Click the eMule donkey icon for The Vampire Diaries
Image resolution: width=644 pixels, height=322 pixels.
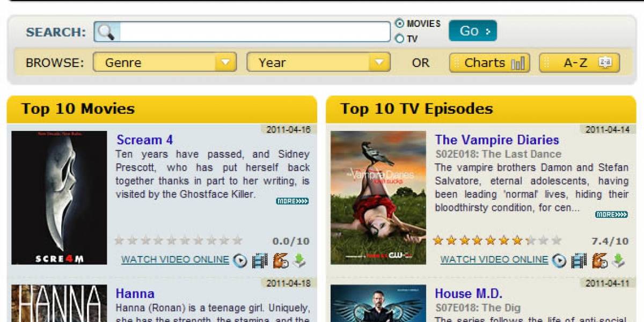(599, 261)
